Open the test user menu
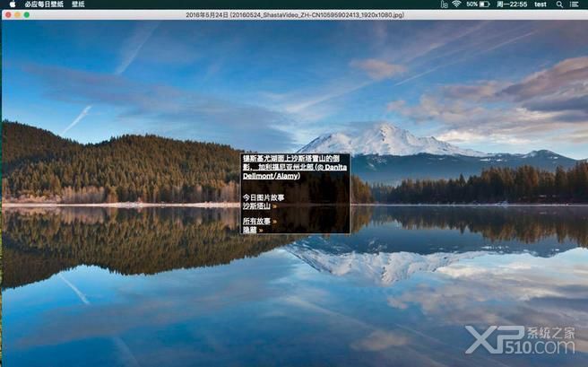The image size is (588, 367). (x=540, y=4)
